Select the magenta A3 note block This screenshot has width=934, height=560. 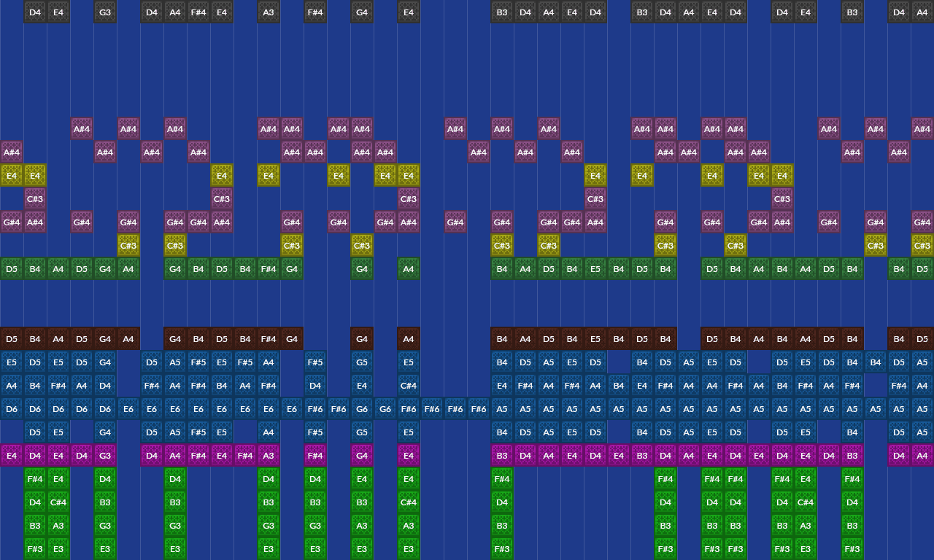pos(269,455)
